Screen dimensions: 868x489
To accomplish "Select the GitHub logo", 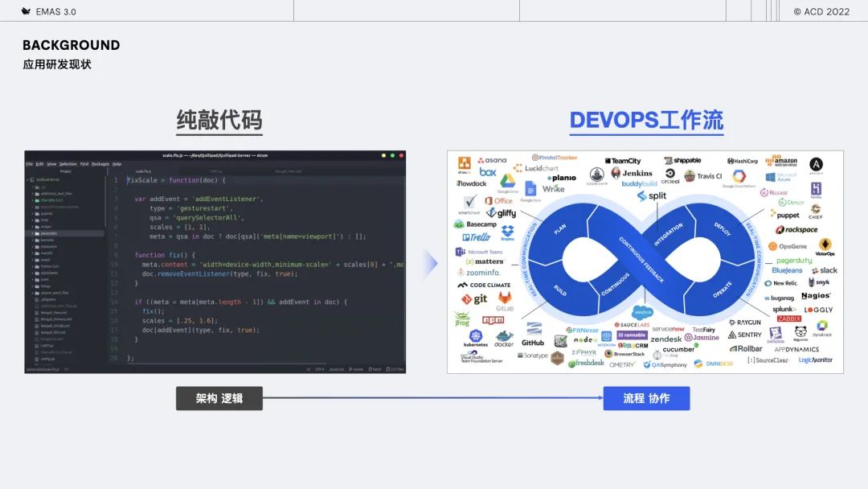I will tap(533, 335).
